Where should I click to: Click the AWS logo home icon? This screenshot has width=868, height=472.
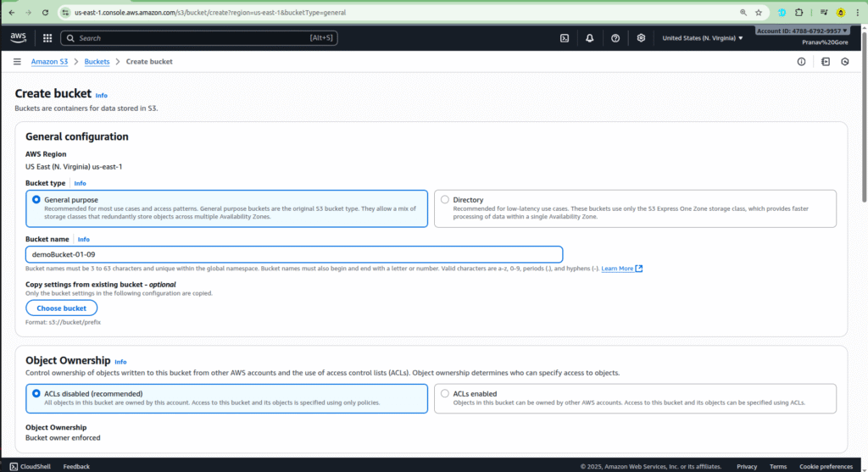coord(19,37)
